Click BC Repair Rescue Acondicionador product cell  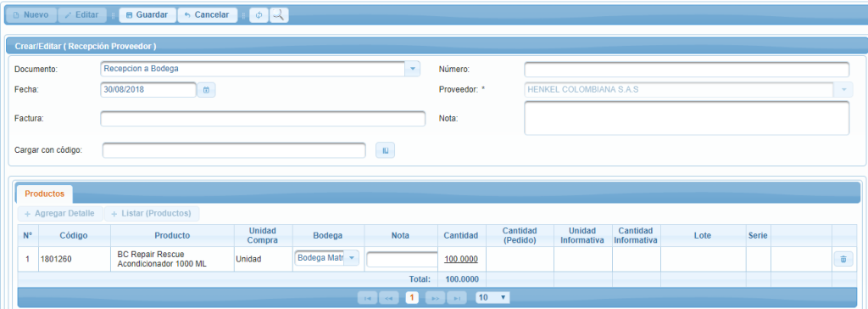(172, 259)
